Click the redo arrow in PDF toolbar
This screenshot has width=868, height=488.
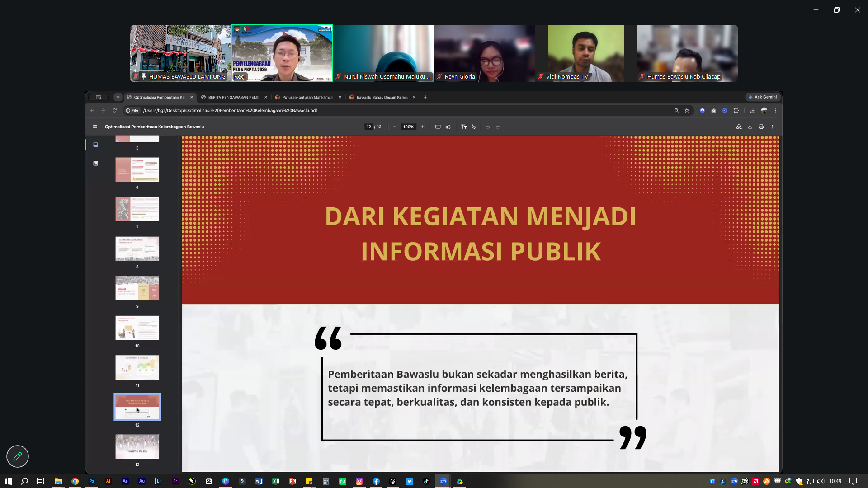(498, 127)
